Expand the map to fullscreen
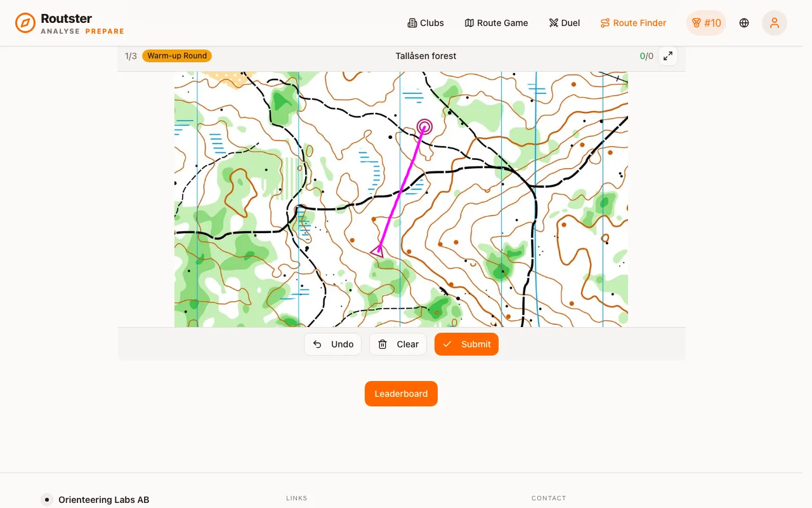This screenshot has height=508, width=812. point(668,56)
